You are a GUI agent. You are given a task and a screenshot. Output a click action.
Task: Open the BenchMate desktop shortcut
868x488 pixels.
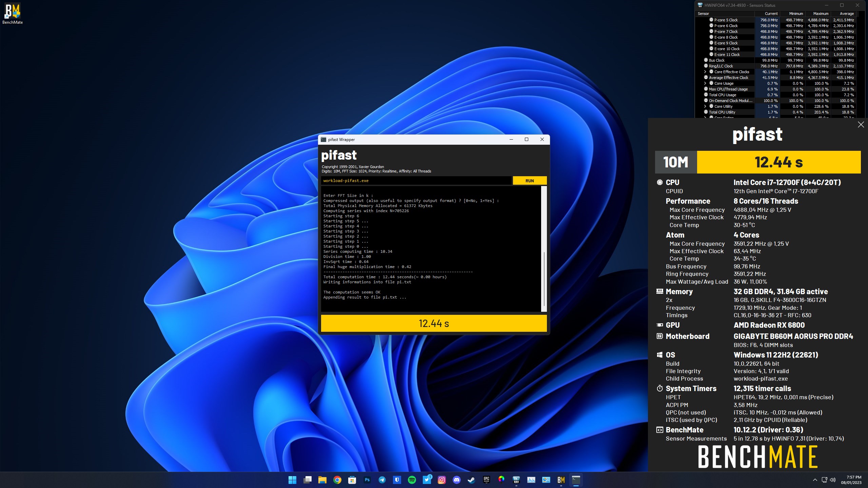click(13, 14)
